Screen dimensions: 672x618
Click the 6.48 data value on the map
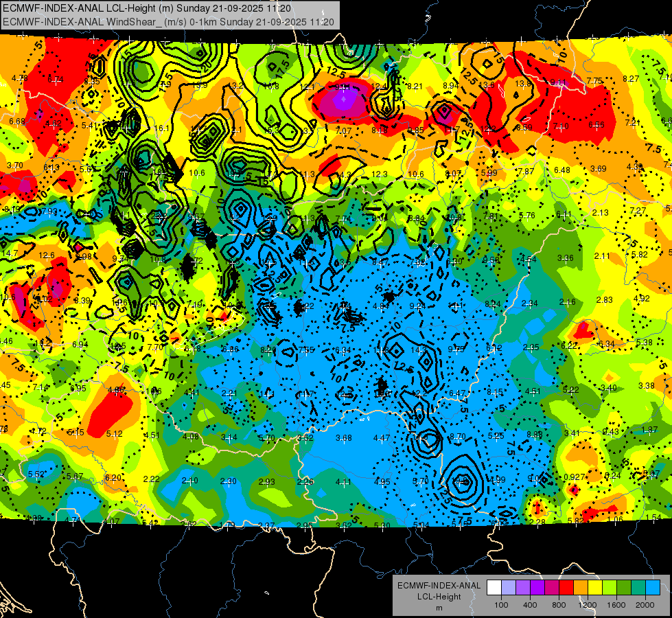click(x=562, y=170)
